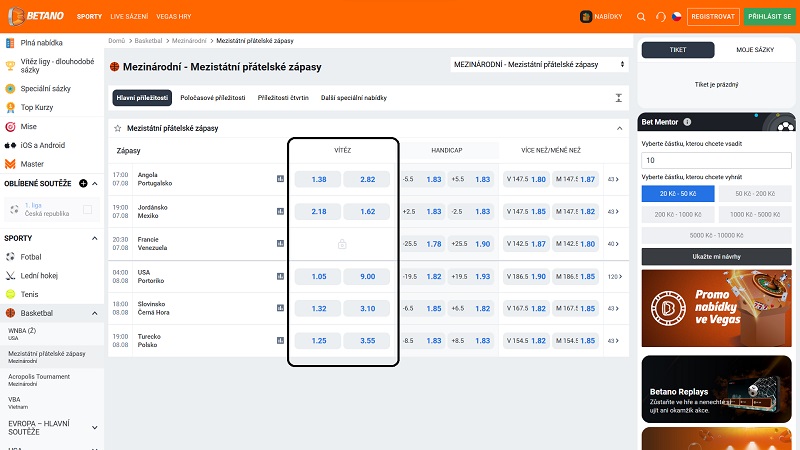The height and width of the screenshot is (450, 800).
Task: Open the Promo nabídky ve Vegas banner
Action: pyautogui.click(x=715, y=307)
